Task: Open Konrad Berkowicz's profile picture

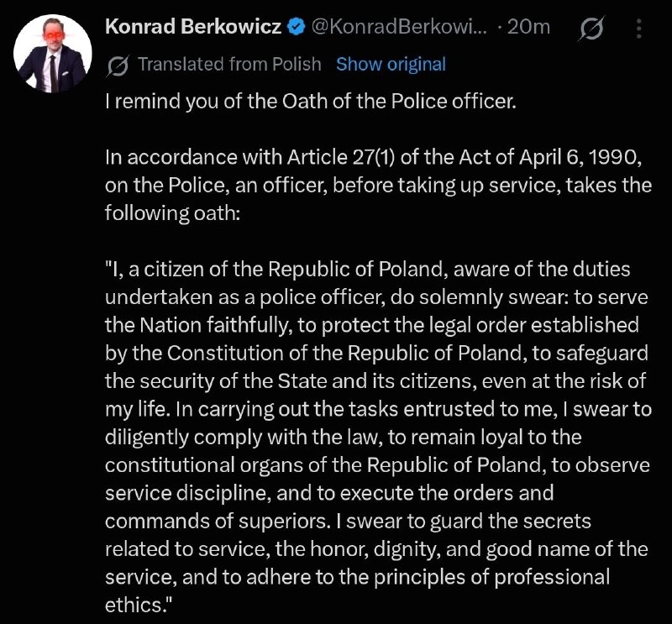Action: click(x=53, y=54)
